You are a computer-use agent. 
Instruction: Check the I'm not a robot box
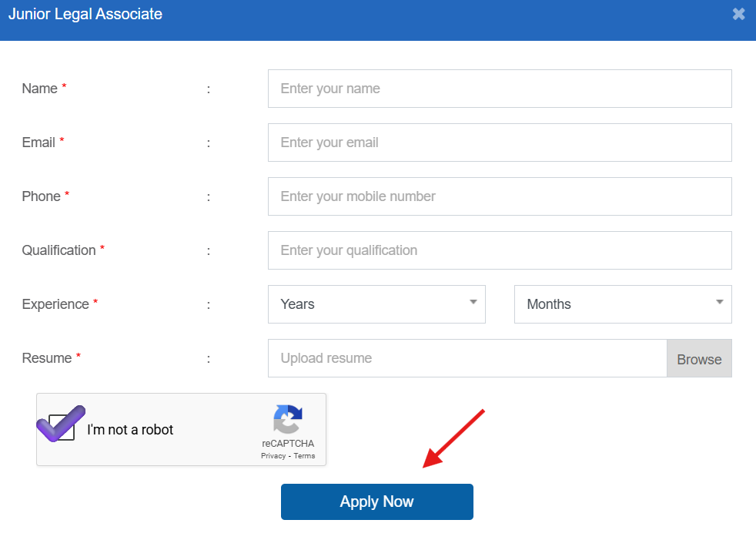62,428
